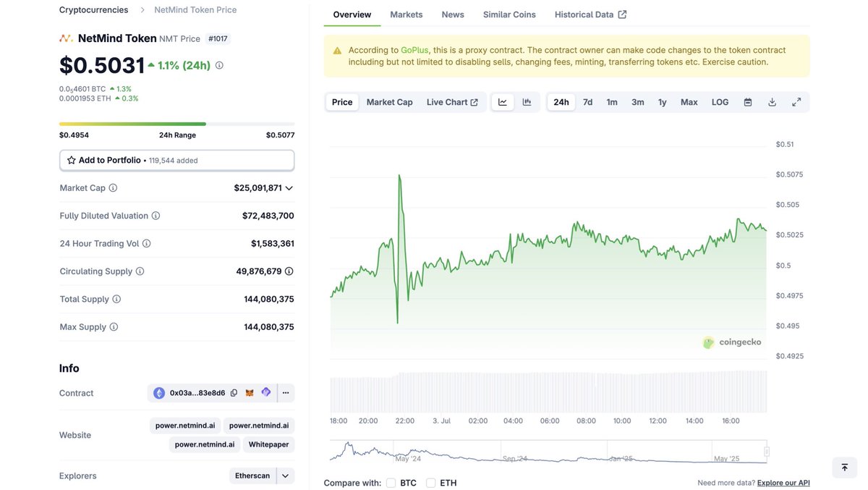Screen dimensions: 868x490
Task: Click the info icon beside 24h change
Action: (x=219, y=65)
